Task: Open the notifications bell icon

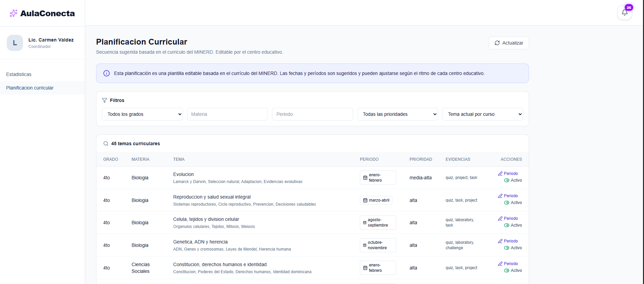Action: [x=624, y=12]
